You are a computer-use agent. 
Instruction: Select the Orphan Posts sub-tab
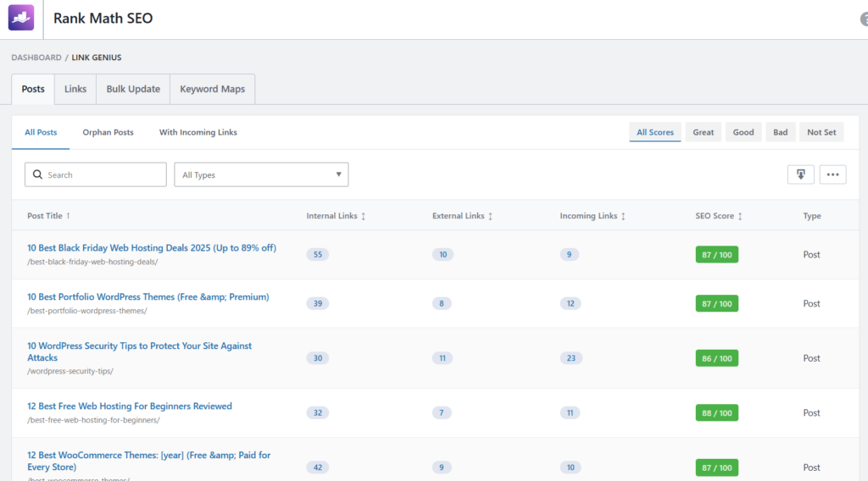pos(108,132)
